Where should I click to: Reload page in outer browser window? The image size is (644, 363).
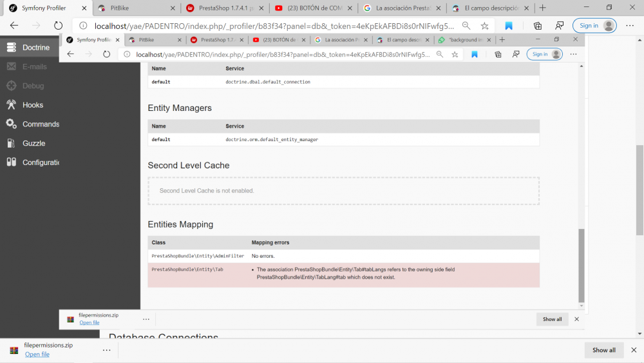point(59,26)
